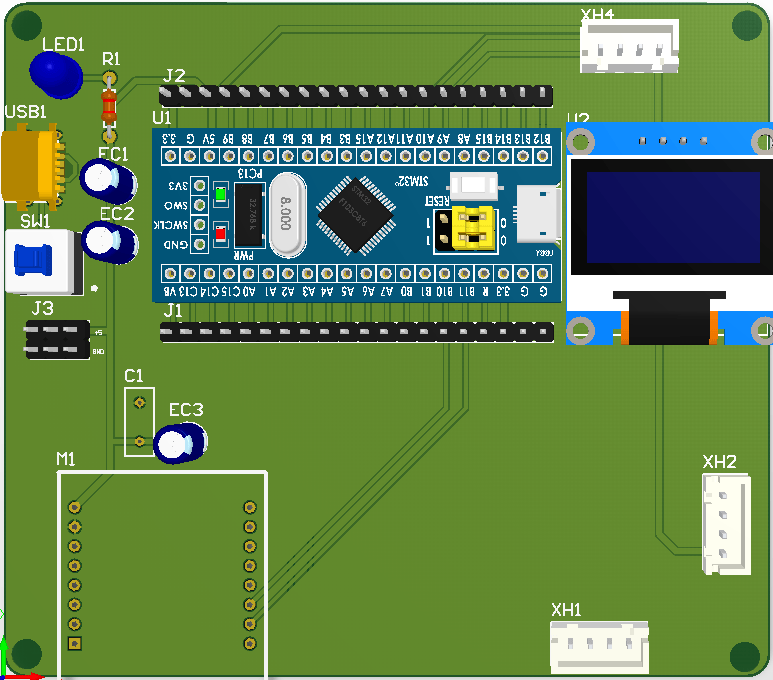Select capacitor EC1
Image resolution: width=773 pixels, height=680 pixels.
pyautogui.click(x=108, y=181)
